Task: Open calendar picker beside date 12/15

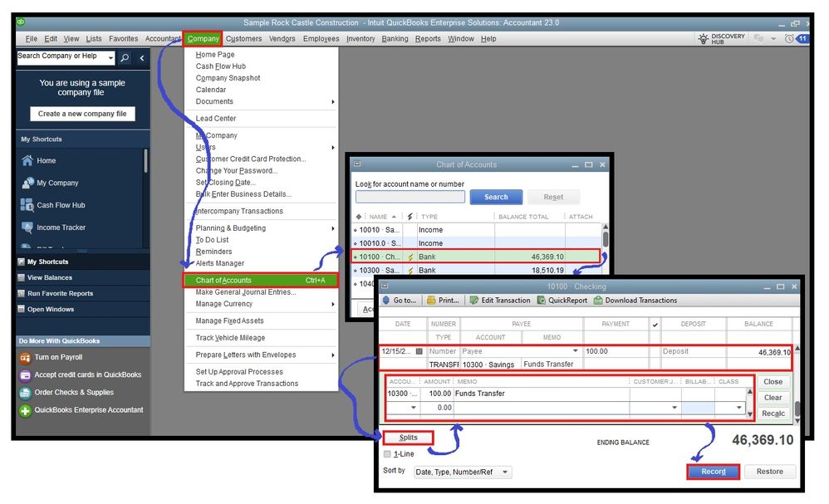Action: click(419, 351)
